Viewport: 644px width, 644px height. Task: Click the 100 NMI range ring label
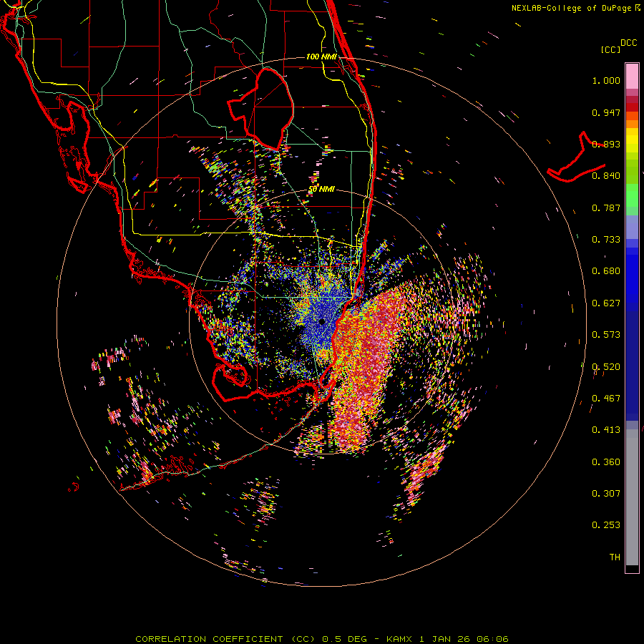(x=321, y=57)
